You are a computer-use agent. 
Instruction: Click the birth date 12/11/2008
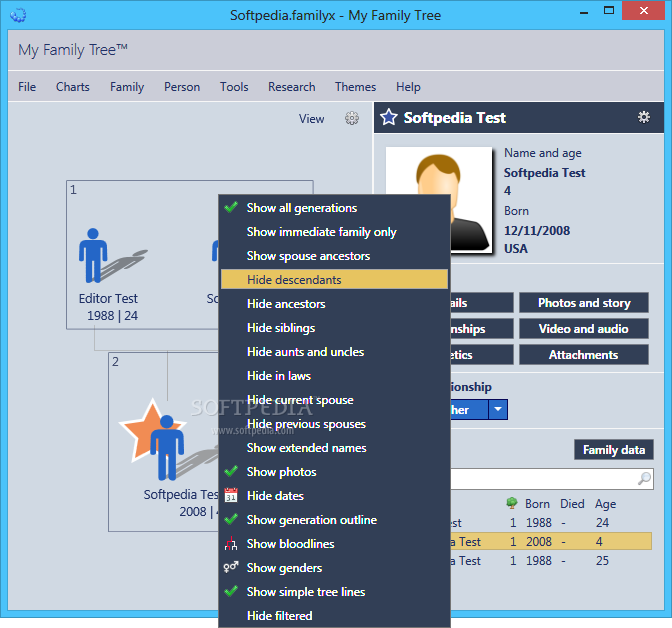[x=537, y=231]
